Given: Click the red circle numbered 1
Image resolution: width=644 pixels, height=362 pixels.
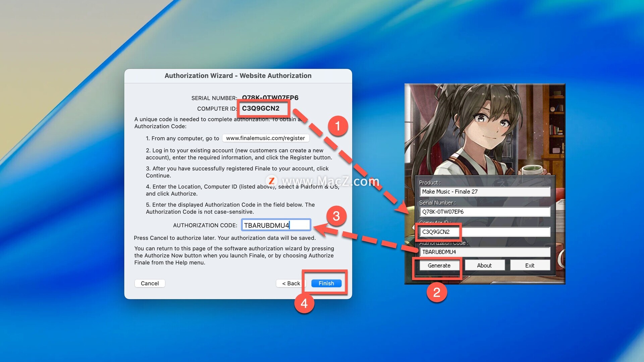Looking at the screenshot, I should [x=337, y=126].
